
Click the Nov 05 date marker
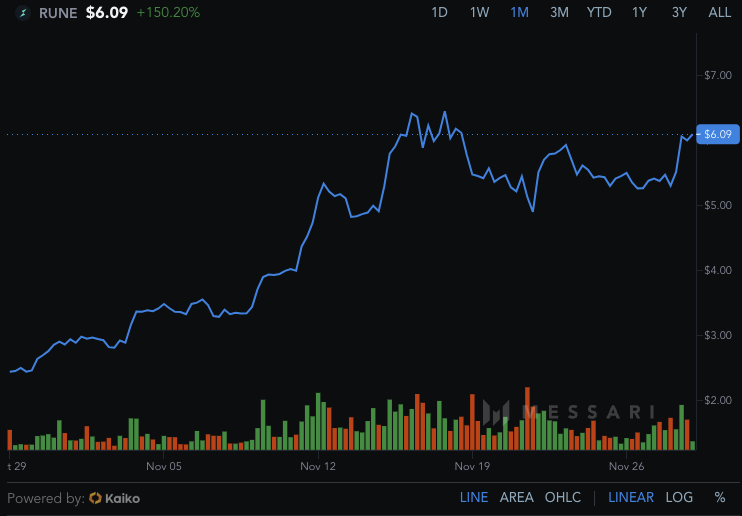[x=164, y=466]
